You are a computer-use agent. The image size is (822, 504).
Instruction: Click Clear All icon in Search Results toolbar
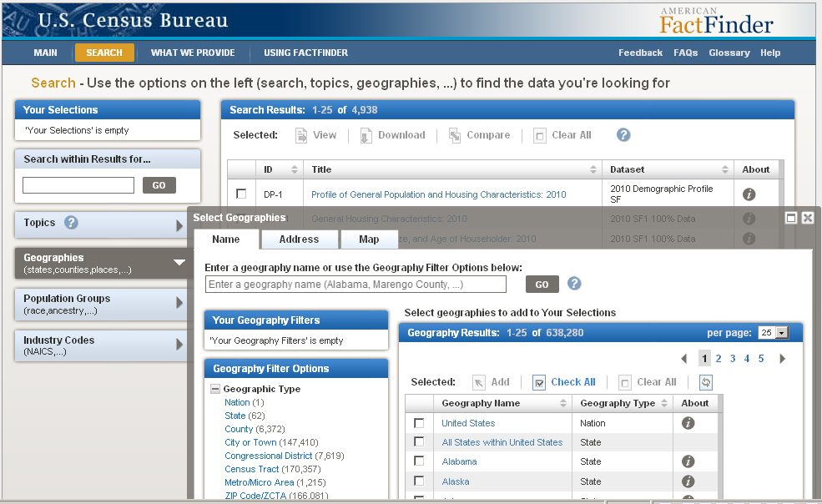tap(539, 135)
